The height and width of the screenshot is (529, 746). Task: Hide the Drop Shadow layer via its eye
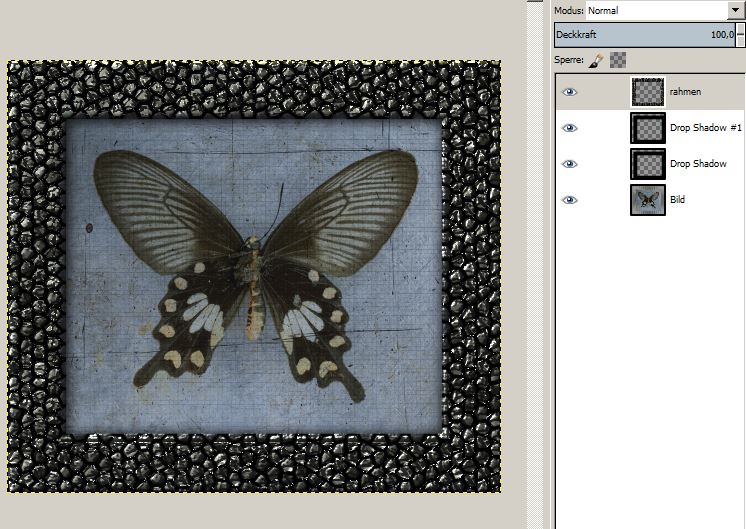(x=570, y=164)
